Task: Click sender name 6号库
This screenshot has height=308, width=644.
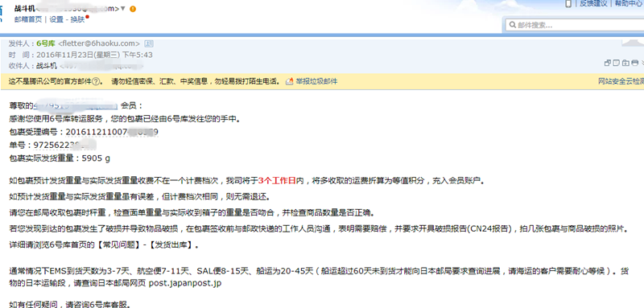Action: click(x=46, y=43)
